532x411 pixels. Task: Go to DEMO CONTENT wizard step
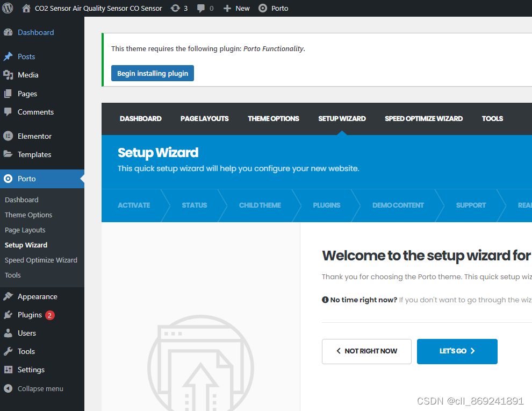click(398, 205)
